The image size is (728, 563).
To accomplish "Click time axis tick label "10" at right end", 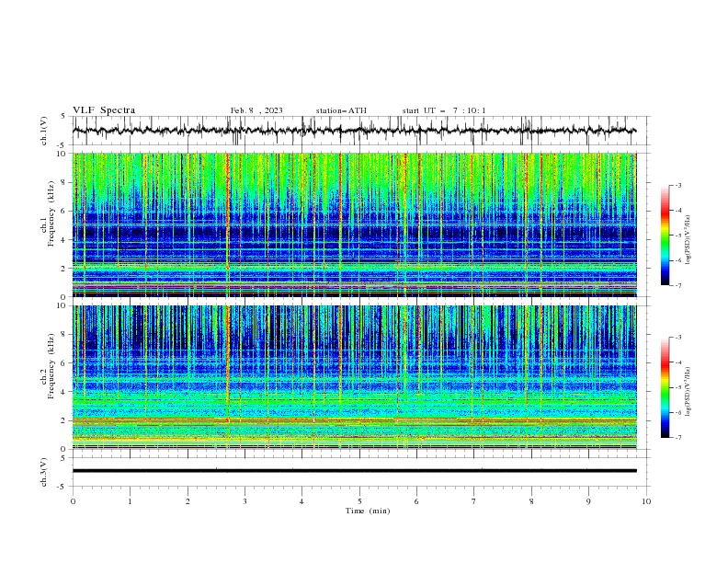I will [x=646, y=501].
